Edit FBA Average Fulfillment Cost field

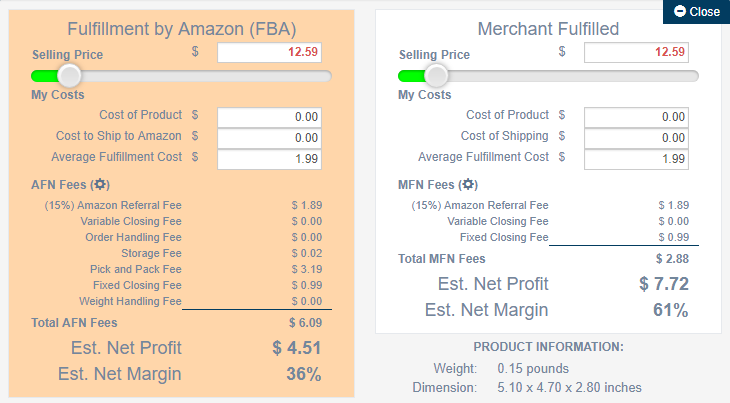[x=269, y=159]
